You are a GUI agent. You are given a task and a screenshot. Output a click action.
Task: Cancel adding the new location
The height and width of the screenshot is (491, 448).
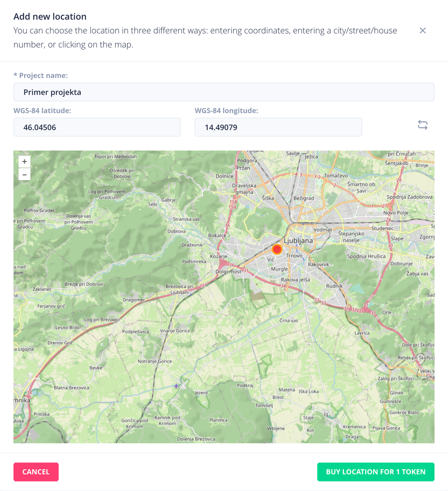[x=36, y=472]
